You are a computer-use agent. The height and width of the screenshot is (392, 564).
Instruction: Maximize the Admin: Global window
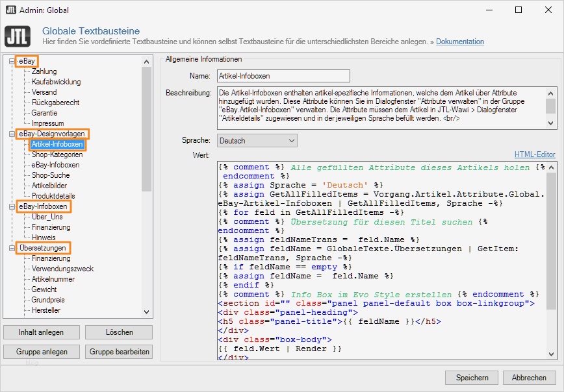click(519, 10)
